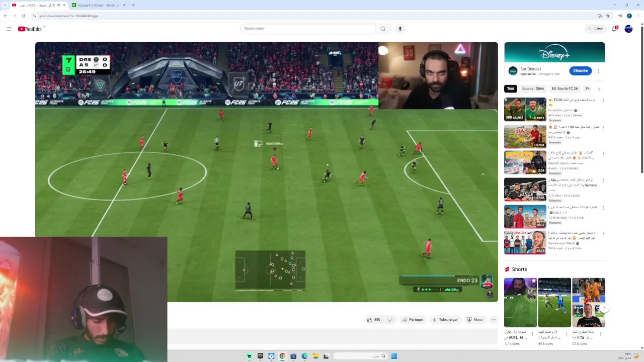Open options menu for the 49:11 video

point(603,101)
